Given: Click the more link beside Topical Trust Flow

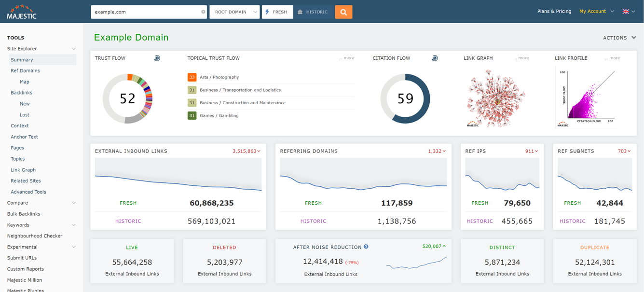Looking at the screenshot, I should tap(346, 57).
